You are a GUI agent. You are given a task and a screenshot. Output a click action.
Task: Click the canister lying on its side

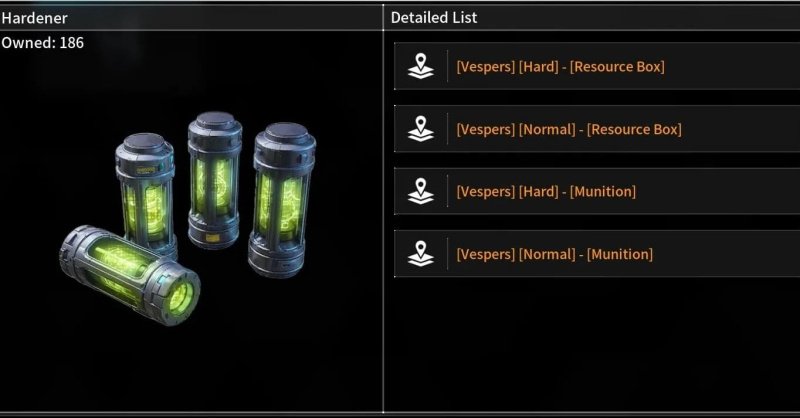point(130,276)
